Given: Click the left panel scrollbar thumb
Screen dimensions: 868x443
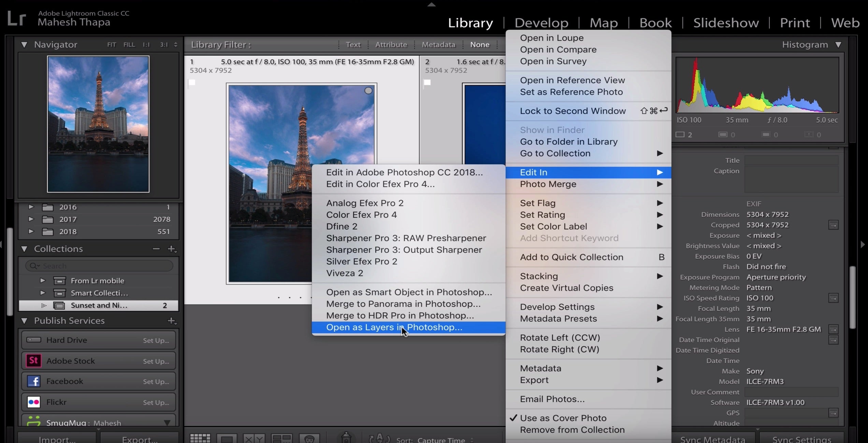Looking at the screenshot, I should (x=10, y=272).
